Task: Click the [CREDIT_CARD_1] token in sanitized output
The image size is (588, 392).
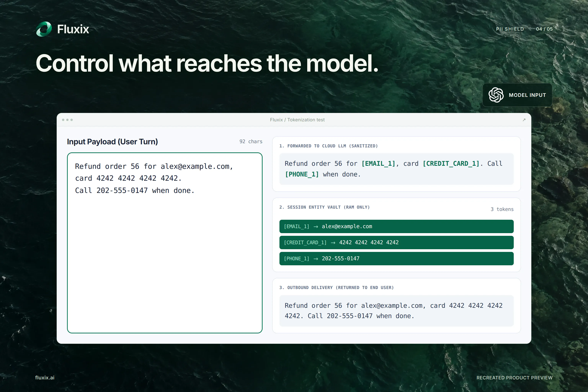Action: point(451,163)
